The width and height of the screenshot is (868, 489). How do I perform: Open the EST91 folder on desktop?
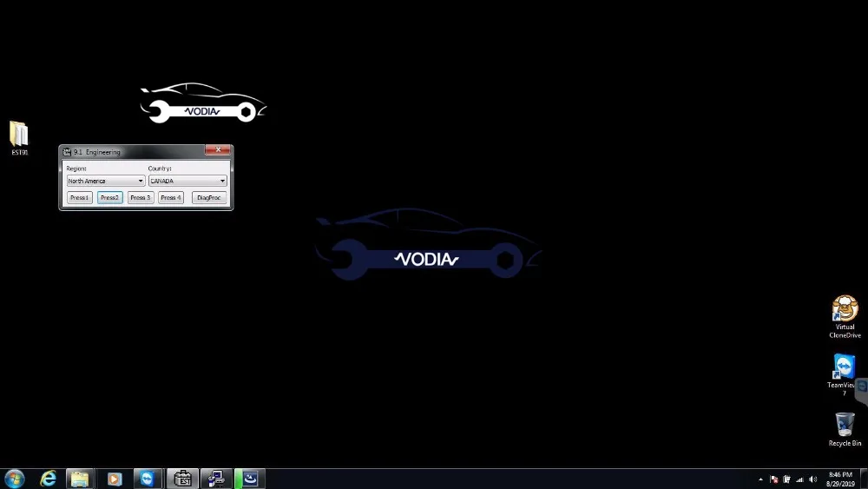coord(19,138)
